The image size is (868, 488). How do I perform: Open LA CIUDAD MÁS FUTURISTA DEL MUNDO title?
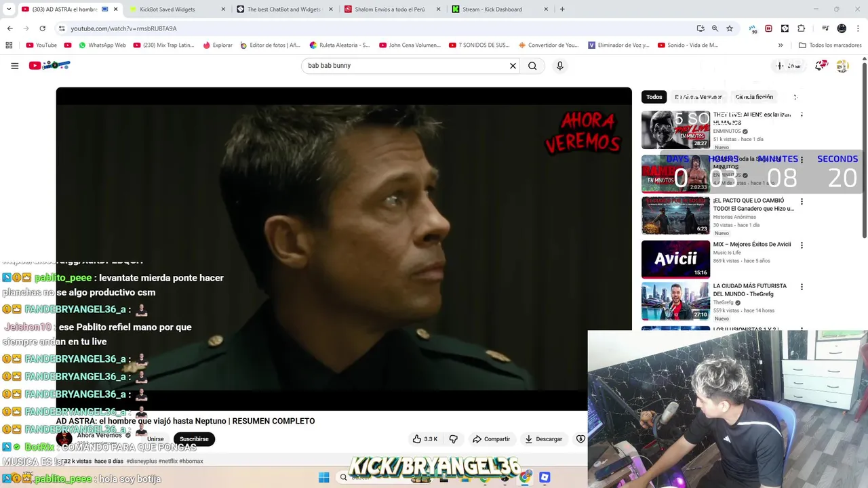click(749, 290)
